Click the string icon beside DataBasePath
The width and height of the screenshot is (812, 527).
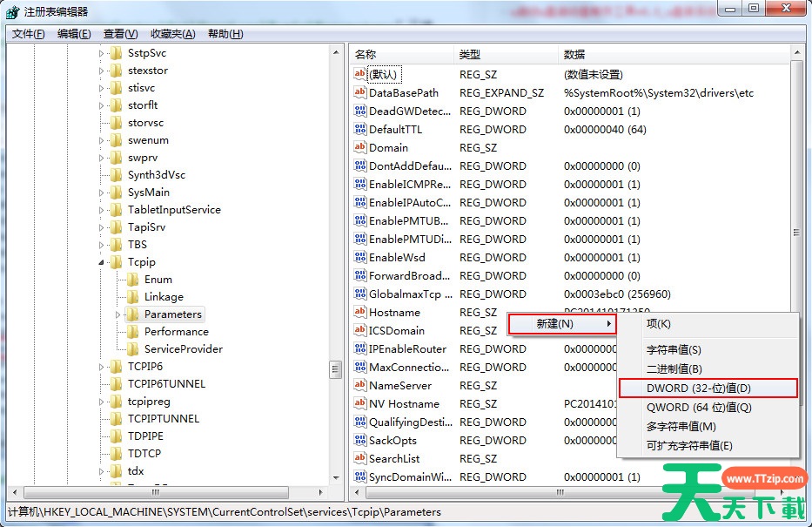click(x=360, y=92)
